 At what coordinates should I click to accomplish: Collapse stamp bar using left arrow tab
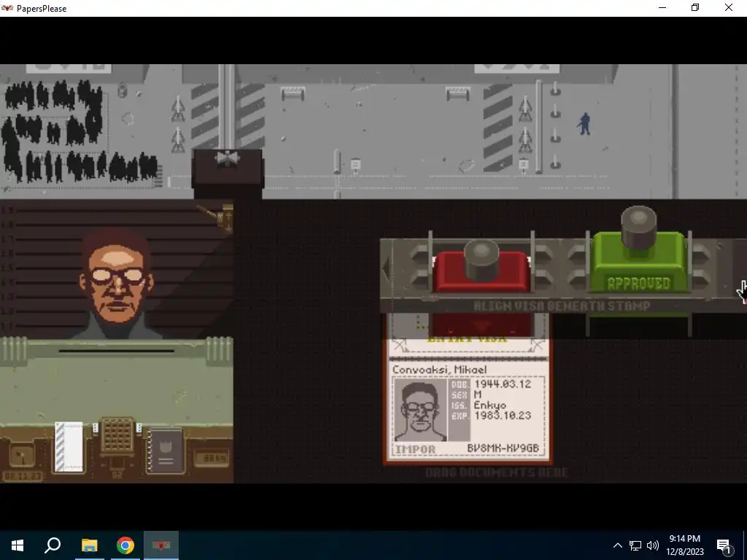[x=386, y=269]
